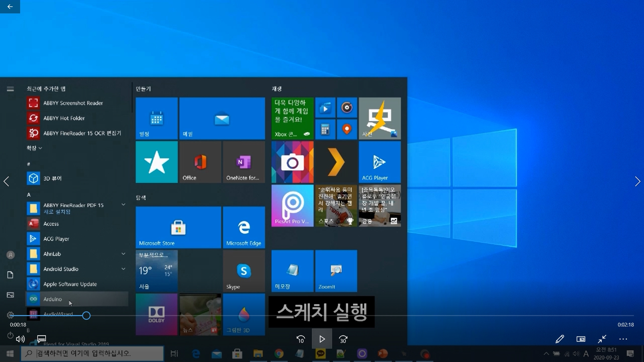The width and height of the screenshot is (644, 362).
Task: Open the Seoul weather tile
Action: (157, 271)
